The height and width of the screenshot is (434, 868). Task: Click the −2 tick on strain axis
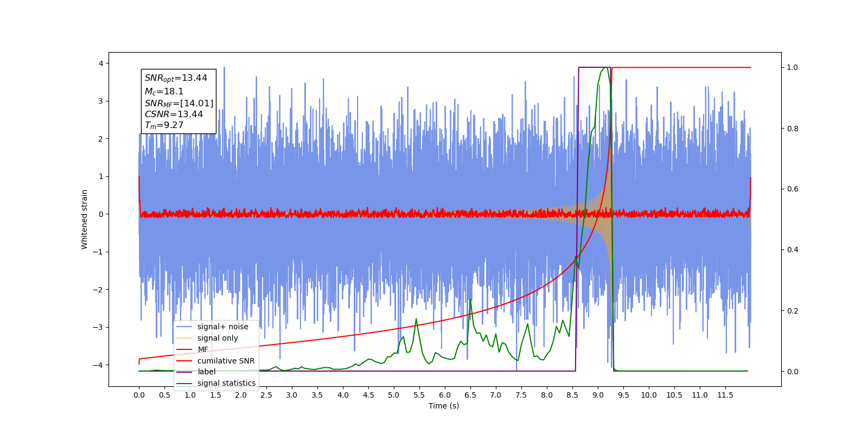pyautogui.click(x=99, y=290)
